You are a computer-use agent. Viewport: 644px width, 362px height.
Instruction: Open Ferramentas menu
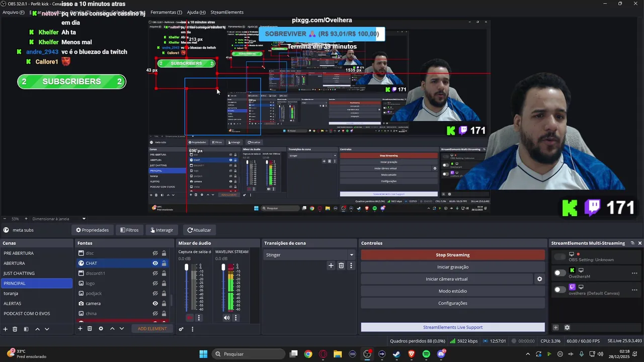tap(166, 12)
